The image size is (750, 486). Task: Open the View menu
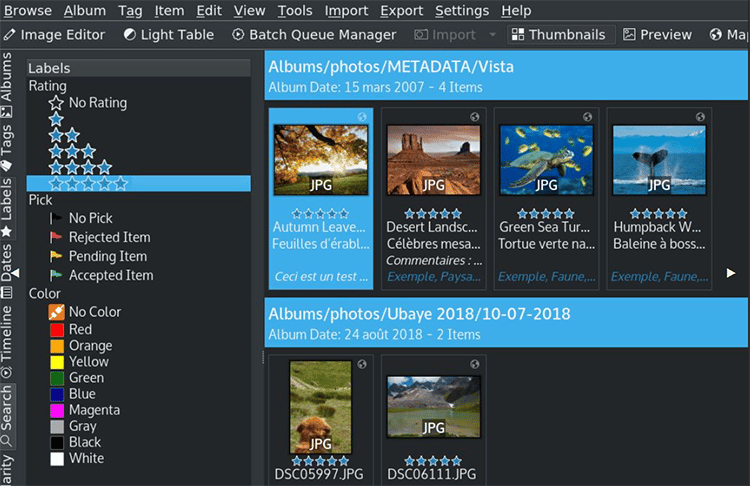(x=249, y=11)
